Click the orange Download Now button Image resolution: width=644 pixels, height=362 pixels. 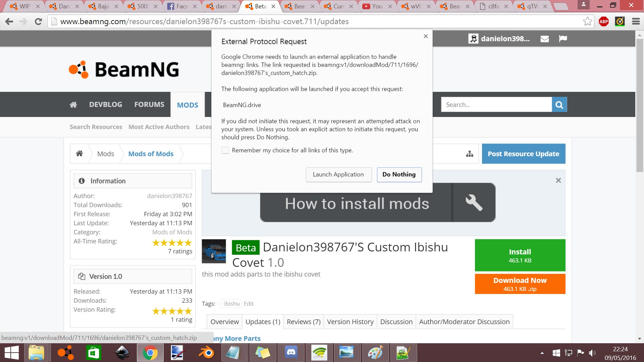point(520,284)
